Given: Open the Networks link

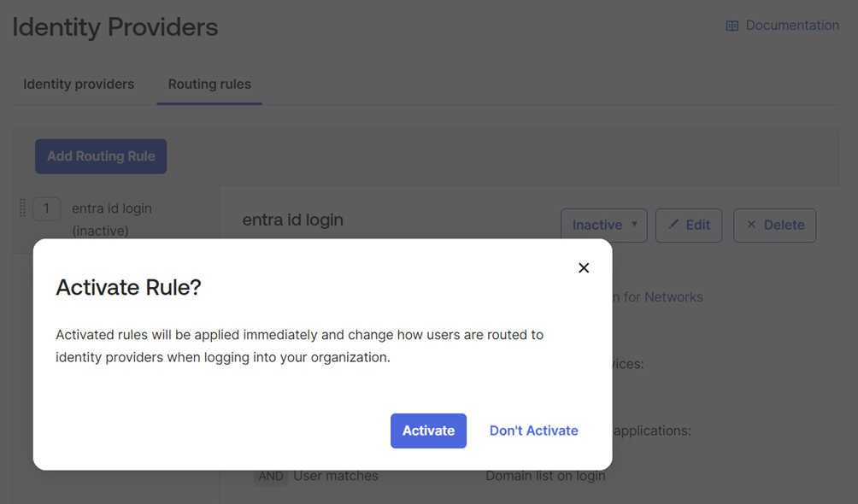Looking at the screenshot, I should coord(673,297).
